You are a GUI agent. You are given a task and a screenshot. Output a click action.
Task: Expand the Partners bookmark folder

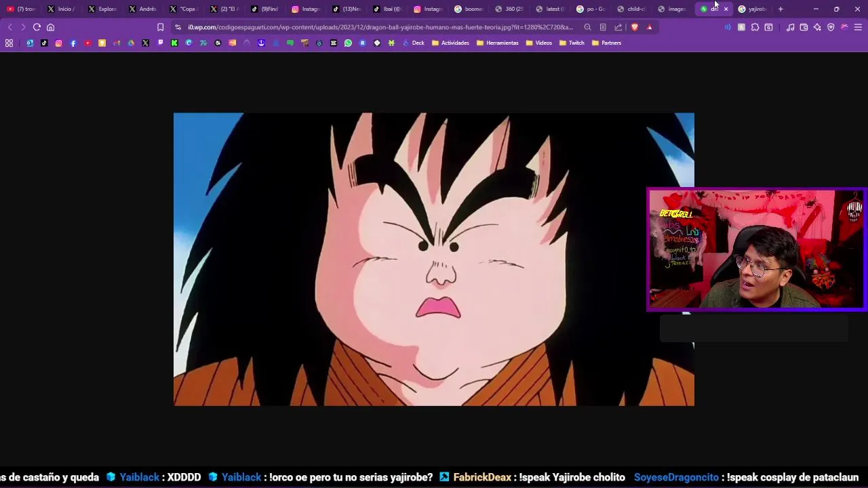click(x=606, y=43)
